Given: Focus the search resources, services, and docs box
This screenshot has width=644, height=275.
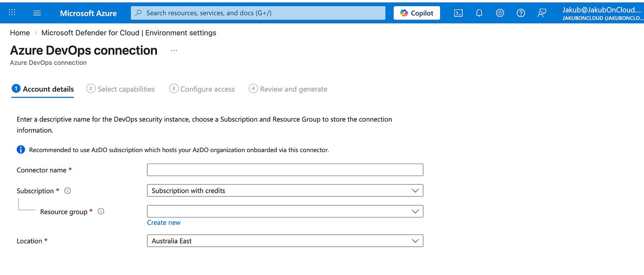Looking at the screenshot, I should (258, 13).
